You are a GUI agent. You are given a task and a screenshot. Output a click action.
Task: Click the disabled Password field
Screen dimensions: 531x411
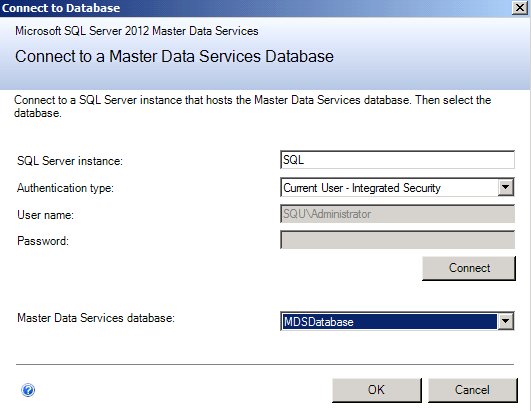coord(398,240)
